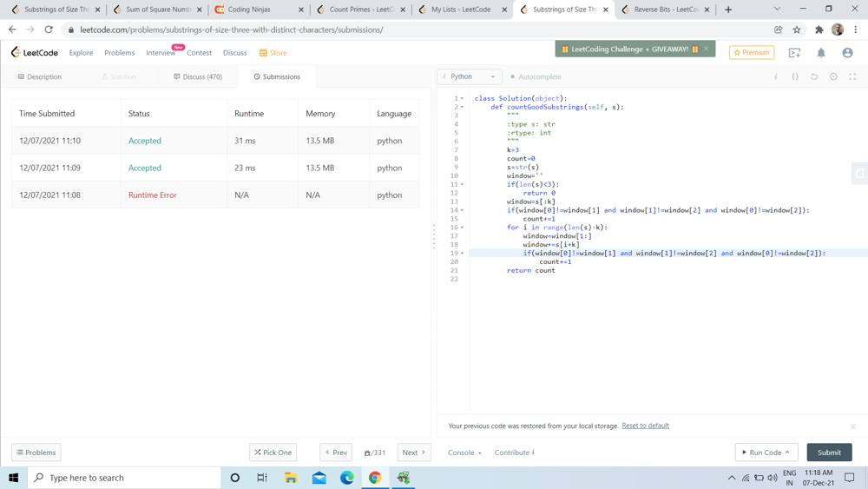
Task: Open the Runtime Error submission
Action: click(x=153, y=195)
